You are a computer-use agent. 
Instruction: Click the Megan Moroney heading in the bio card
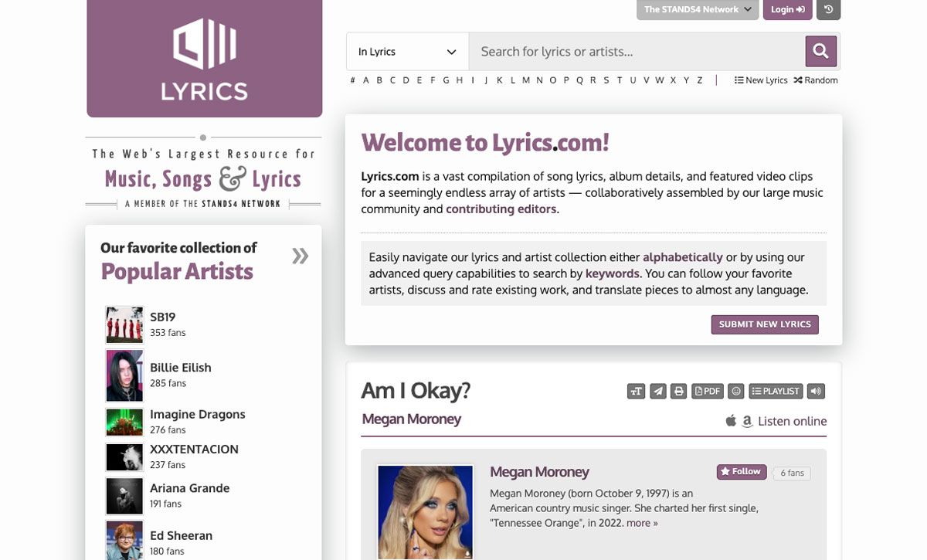coord(539,472)
